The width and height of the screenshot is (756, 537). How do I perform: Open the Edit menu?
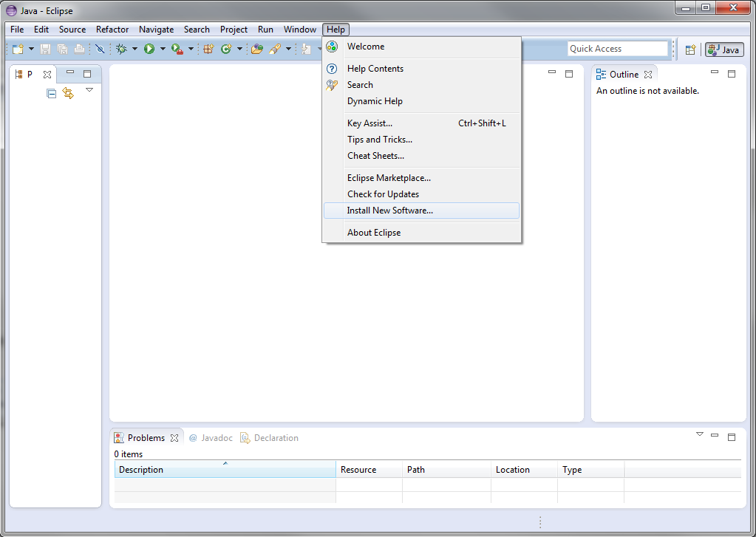(41, 30)
